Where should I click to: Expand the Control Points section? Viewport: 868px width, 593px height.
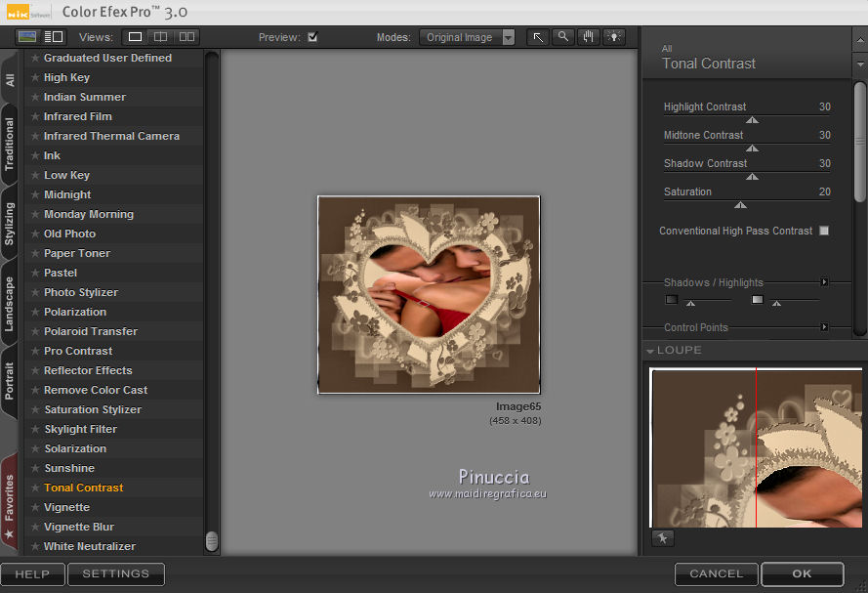[x=824, y=327]
